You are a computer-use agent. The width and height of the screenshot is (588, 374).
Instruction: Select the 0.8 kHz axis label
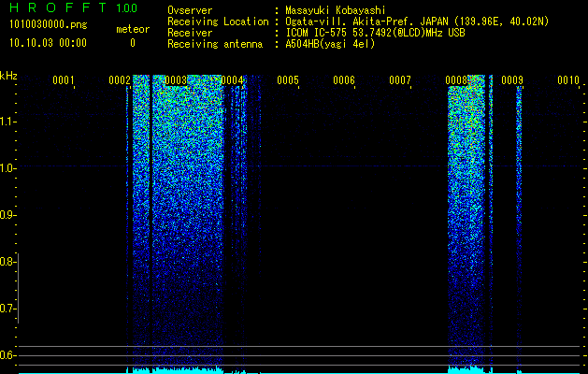click(7, 262)
